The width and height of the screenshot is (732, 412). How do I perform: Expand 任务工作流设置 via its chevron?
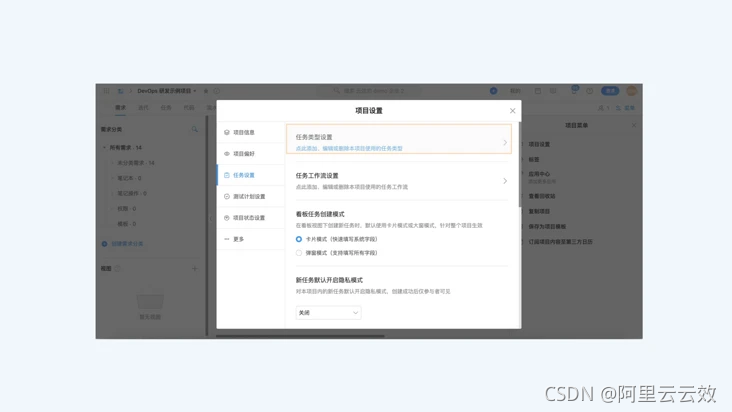point(505,181)
